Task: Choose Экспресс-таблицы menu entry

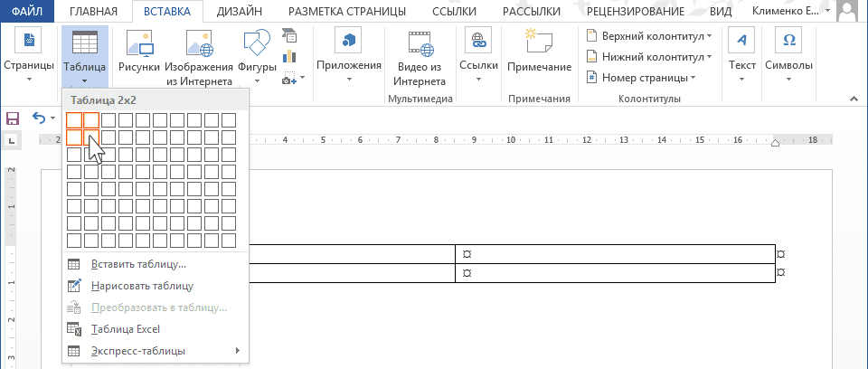Action: point(156,351)
